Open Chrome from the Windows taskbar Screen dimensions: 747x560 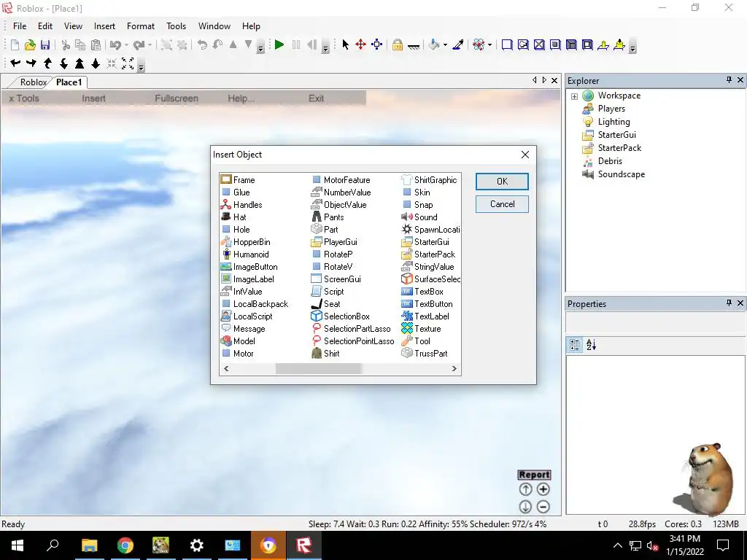click(125, 545)
